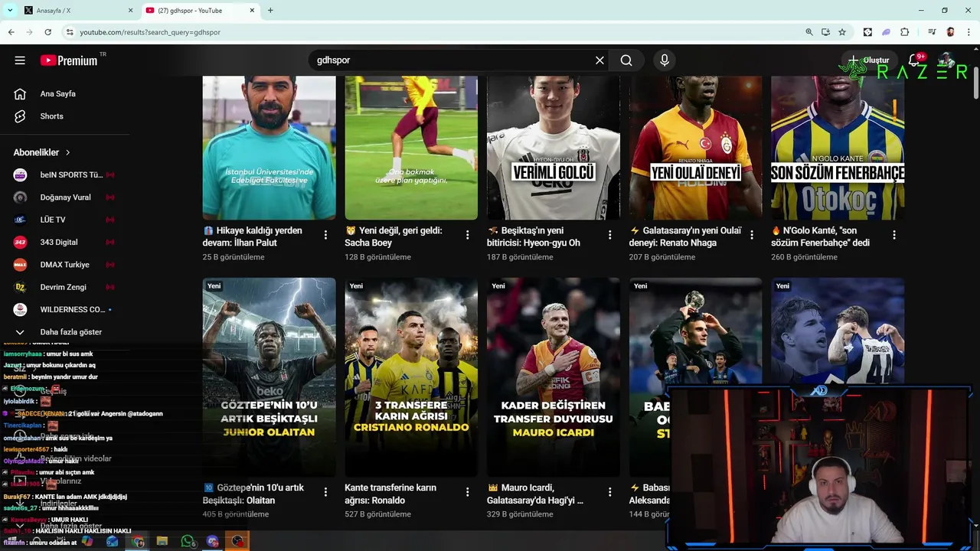Click the Chrome zoom magnifier icon

point(809,32)
